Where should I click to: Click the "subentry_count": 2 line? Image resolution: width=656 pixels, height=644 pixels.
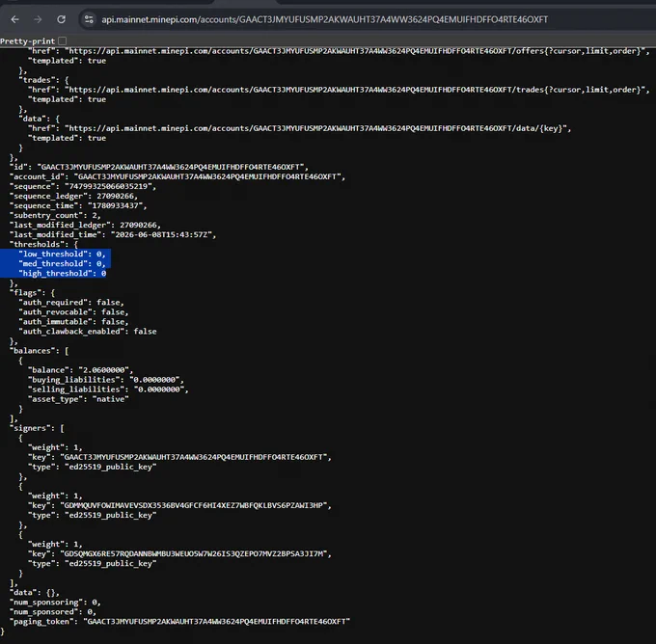click(x=55, y=215)
